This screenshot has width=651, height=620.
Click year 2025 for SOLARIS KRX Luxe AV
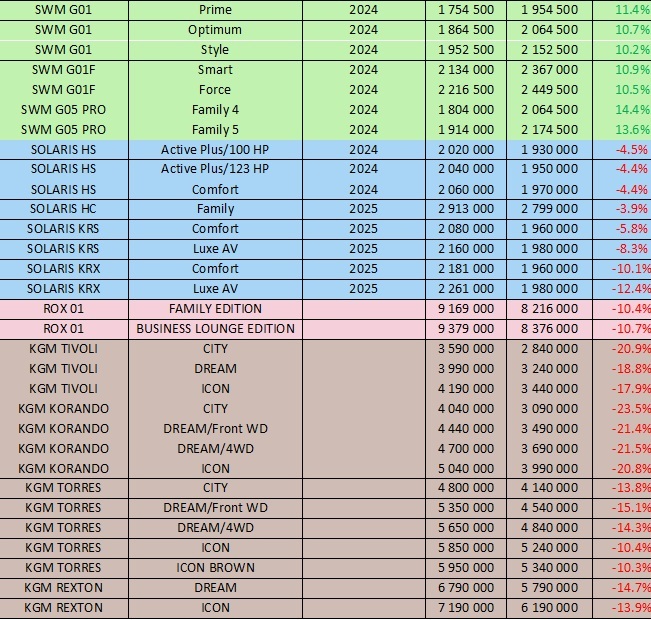[x=364, y=289]
